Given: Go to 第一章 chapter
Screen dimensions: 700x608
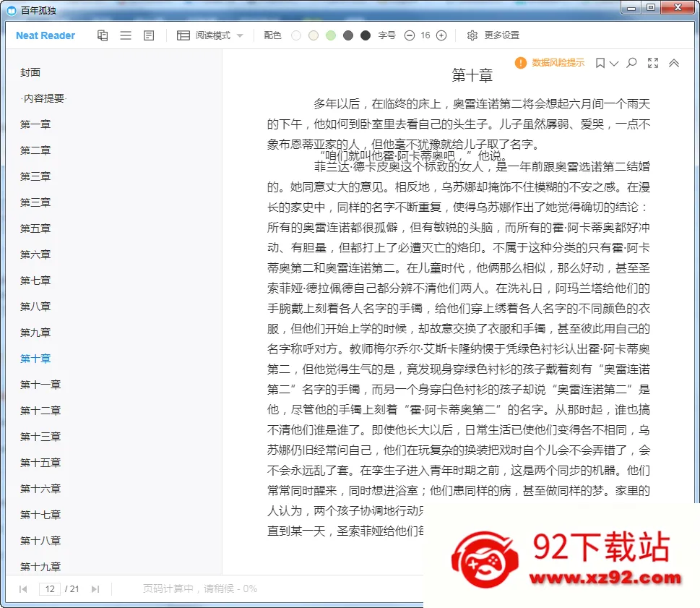Looking at the screenshot, I should [x=35, y=124].
